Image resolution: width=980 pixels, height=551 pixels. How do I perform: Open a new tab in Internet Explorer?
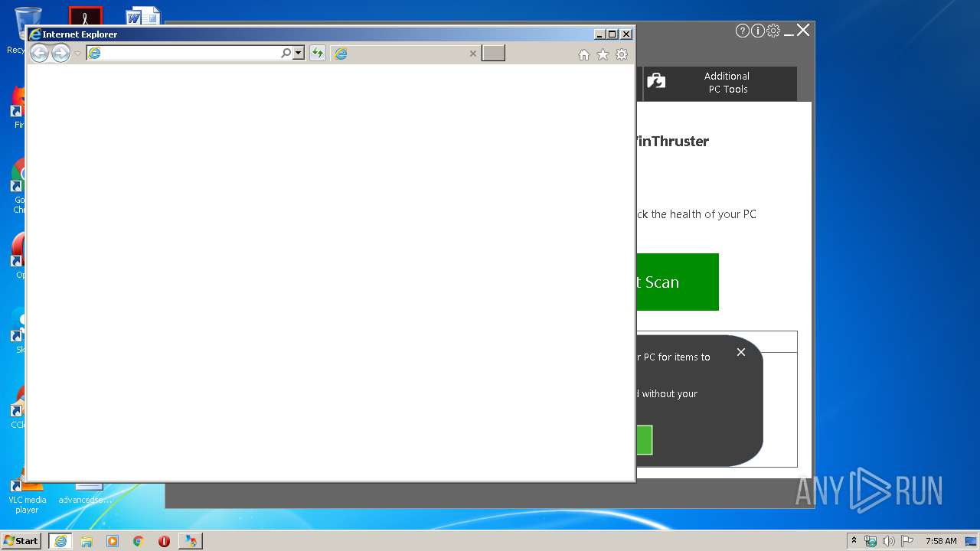point(493,53)
